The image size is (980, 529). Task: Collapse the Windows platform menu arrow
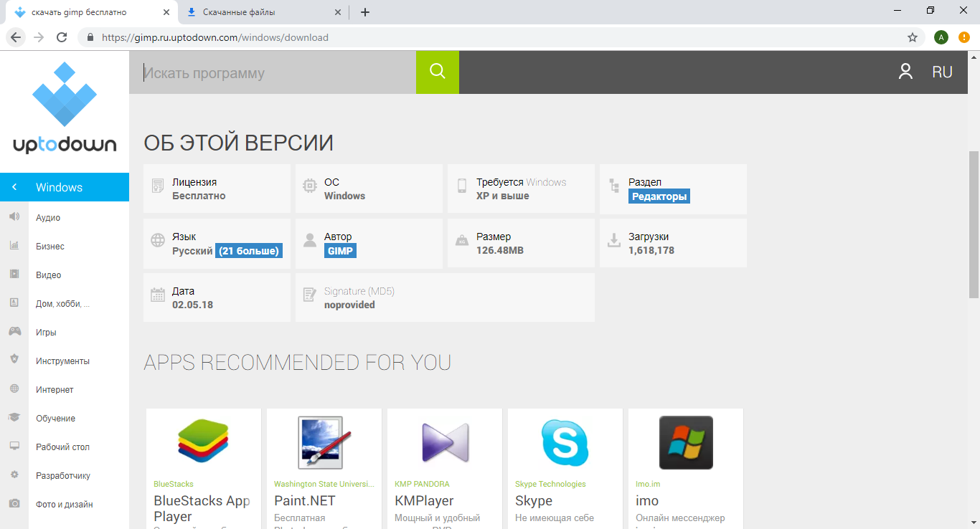click(x=14, y=187)
